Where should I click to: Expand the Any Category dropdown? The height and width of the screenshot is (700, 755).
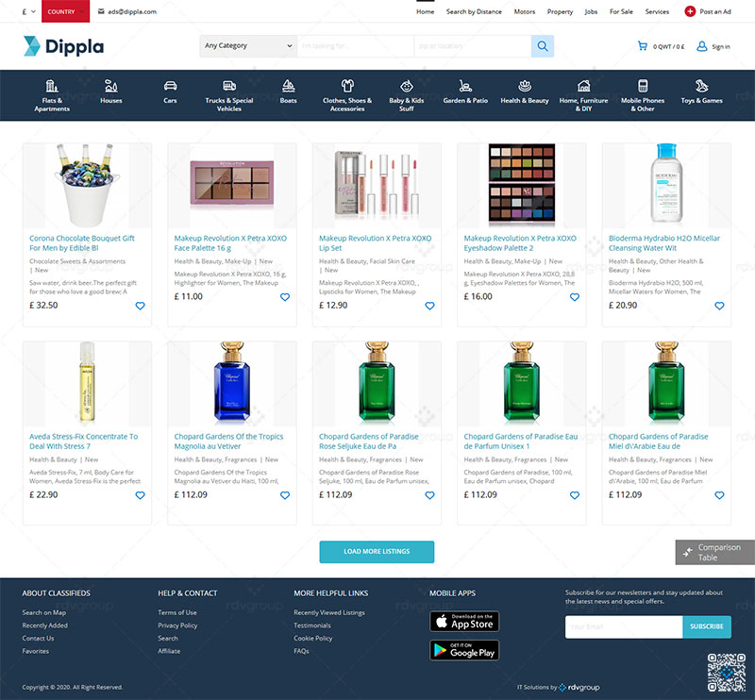point(248,46)
